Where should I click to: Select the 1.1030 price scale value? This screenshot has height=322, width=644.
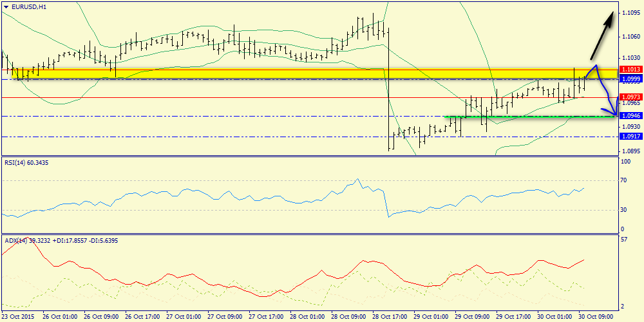(631, 57)
